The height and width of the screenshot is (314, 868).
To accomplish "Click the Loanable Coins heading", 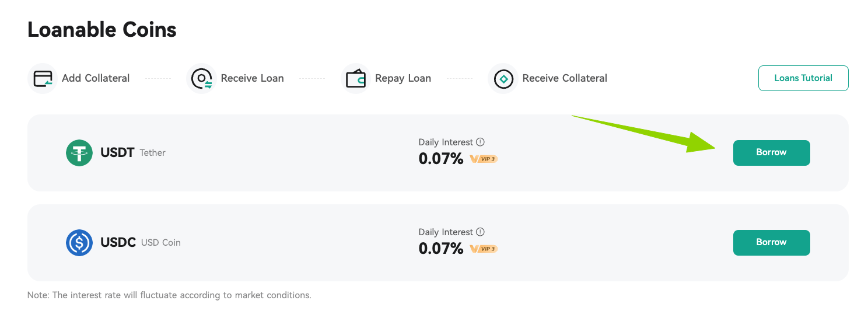I will point(102,29).
